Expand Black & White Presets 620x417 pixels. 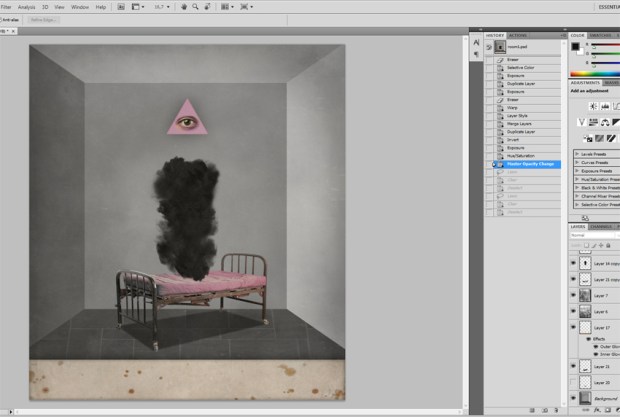tap(577, 188)
